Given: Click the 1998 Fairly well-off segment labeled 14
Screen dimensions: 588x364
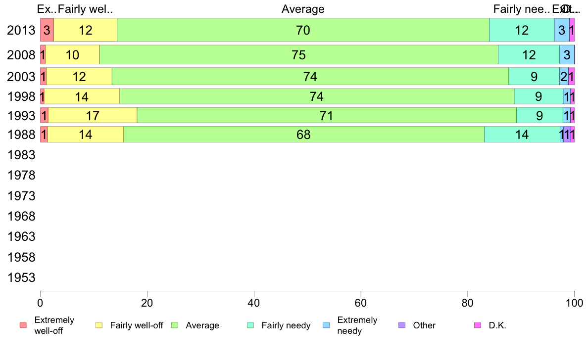Looking at the screenshot, I should pyautogui.click(x=82, y=96).
